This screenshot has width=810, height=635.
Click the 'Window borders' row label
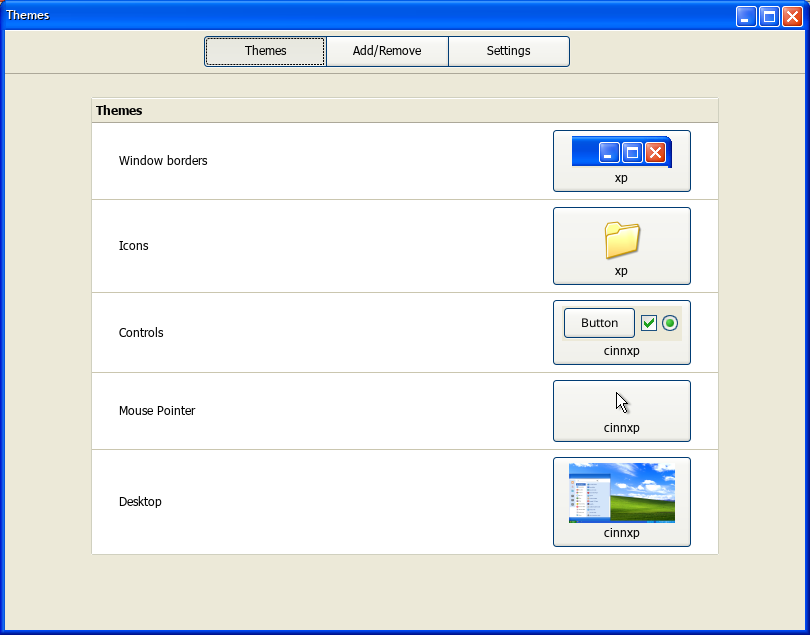163,161
